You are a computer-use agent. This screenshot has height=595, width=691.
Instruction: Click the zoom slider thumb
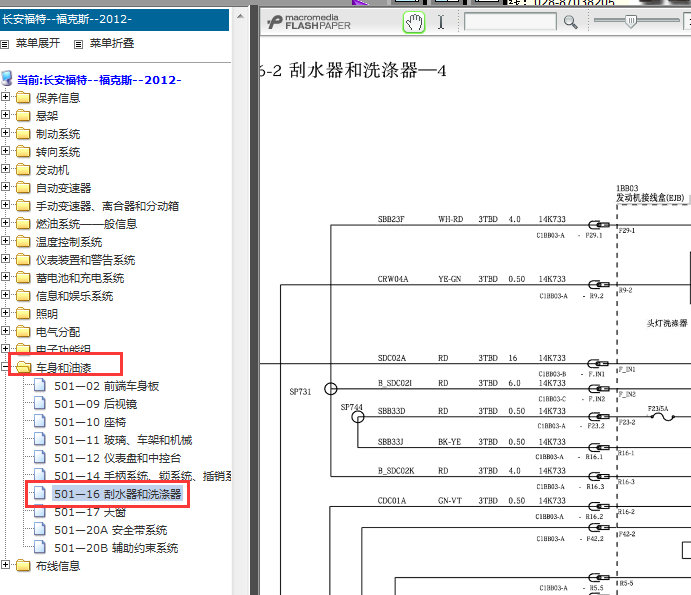631,21
